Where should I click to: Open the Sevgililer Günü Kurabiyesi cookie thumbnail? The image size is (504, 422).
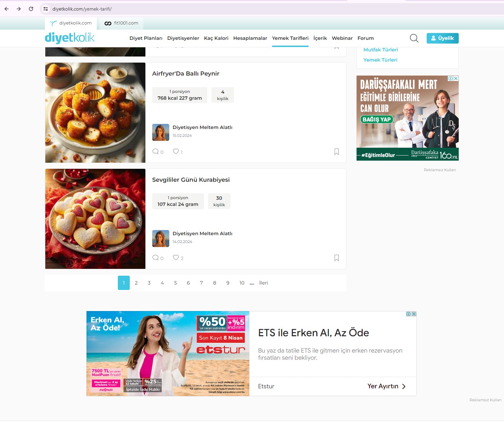(95, 219)
